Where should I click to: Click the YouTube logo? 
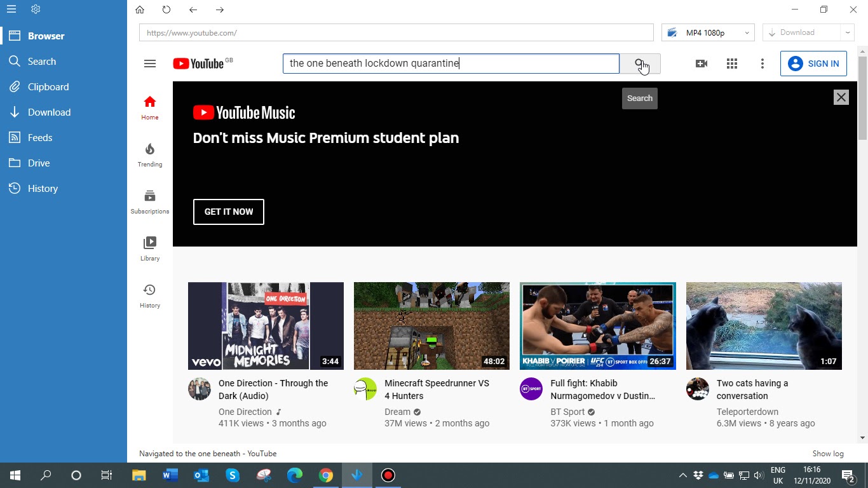point(199,64)
